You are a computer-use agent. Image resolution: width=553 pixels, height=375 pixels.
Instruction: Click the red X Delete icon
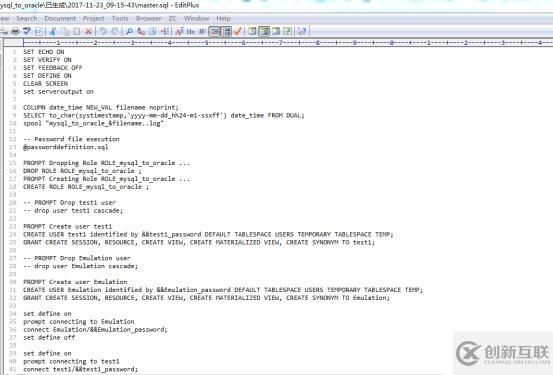point(89,31)
